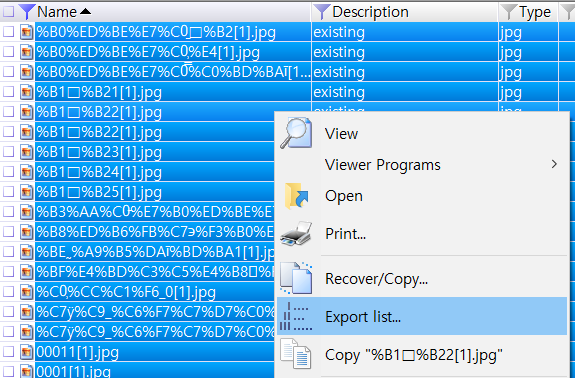Click file icon of %B8%ED%B6%FB row

click(x=26, y=232)
